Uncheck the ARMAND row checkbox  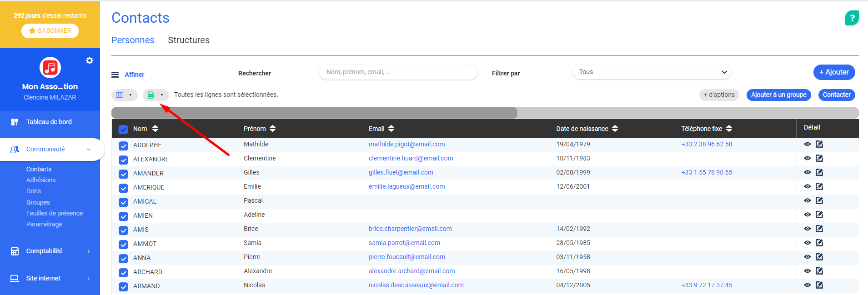(123, 287)
